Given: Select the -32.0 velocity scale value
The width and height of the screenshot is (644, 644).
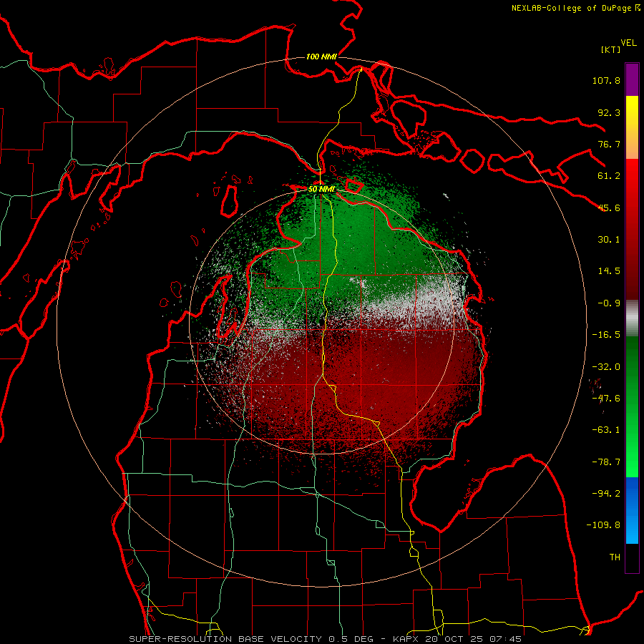Looking at the screenshot, I should click(606, 367).
